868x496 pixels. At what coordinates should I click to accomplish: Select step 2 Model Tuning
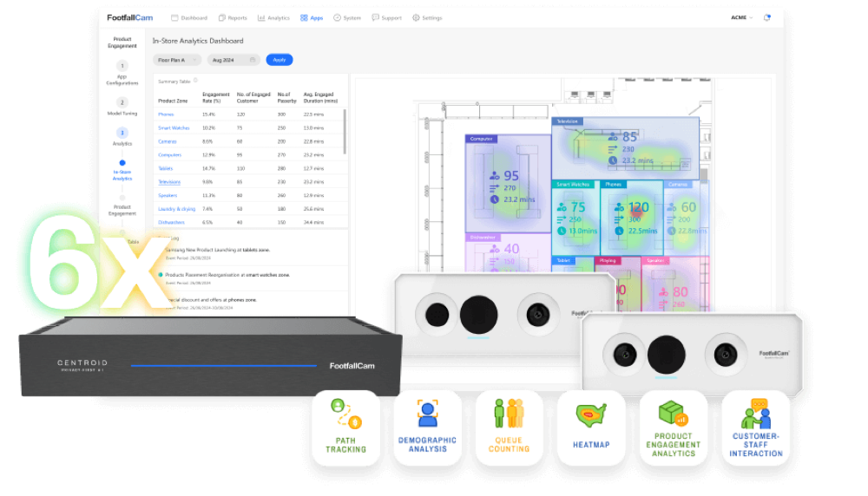point(122,106)
